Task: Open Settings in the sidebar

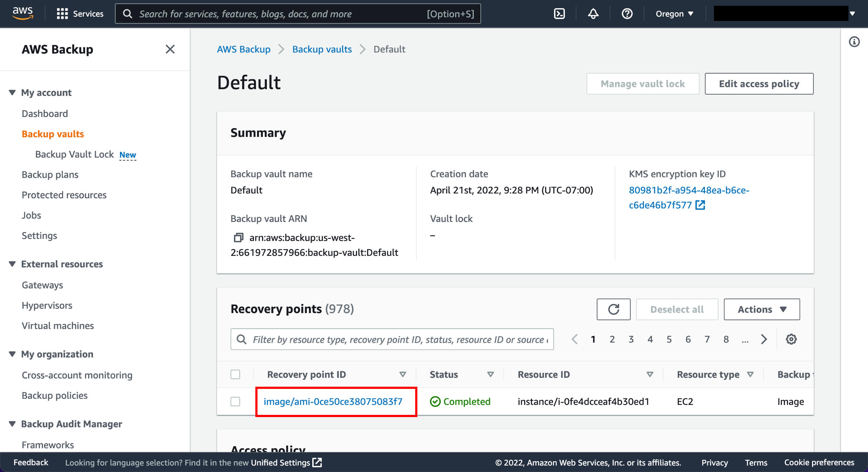Action: point(39,235)
